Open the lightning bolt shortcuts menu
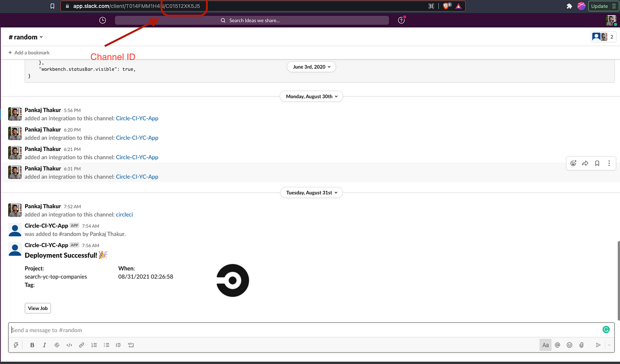Image resolution: width=620 pixels, height=364 pixels. [x=16, y=345]
